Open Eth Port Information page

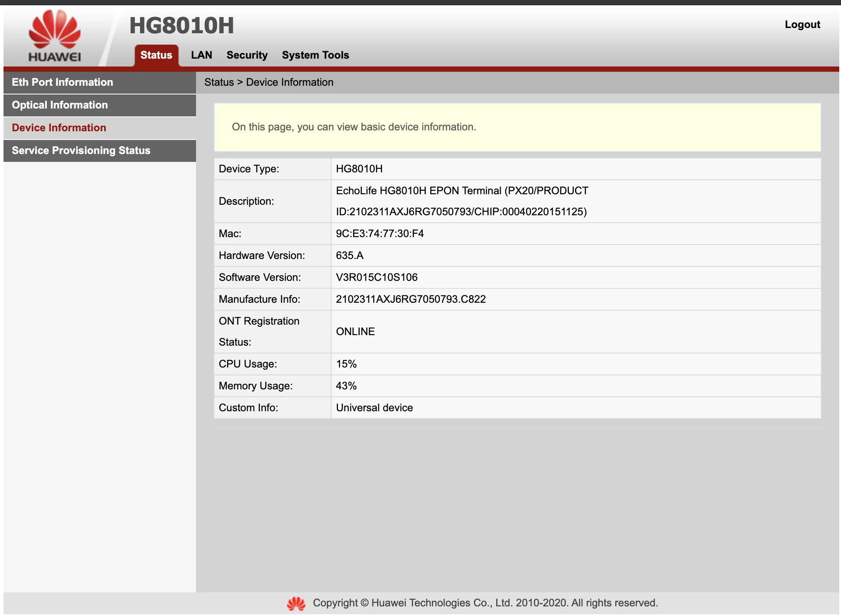tap(62, 82)
